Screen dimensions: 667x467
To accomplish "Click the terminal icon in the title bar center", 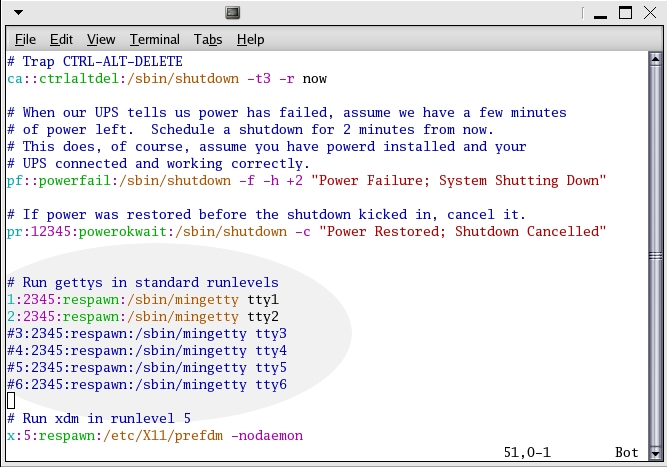I will (x=233, y=13).
